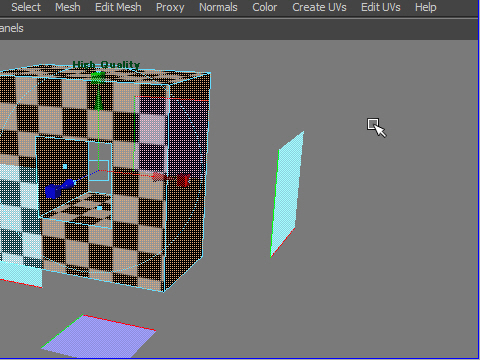Select the cyan plane on the right
The height and width of the screenshot is (360, 480).
click(287, 194)
